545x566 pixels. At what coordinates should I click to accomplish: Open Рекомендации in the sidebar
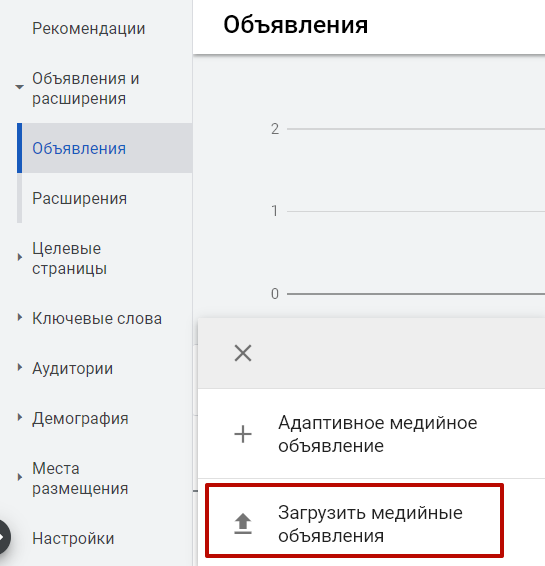(88, 29)
